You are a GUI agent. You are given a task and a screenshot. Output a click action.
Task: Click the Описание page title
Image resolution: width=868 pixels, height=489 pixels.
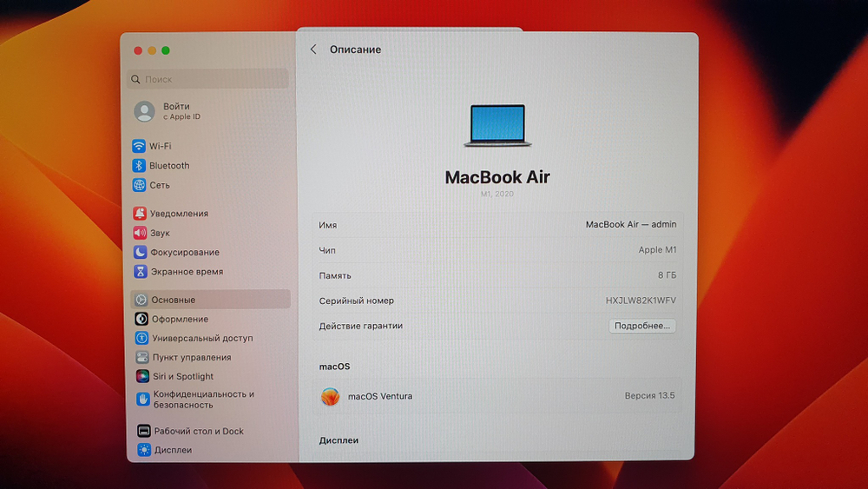[x=355, y=50]
